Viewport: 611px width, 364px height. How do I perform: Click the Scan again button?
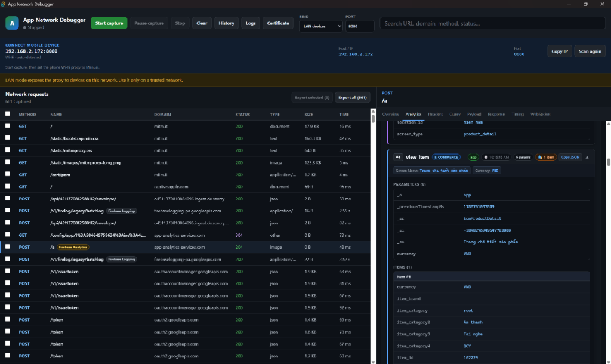coord(590,51)
